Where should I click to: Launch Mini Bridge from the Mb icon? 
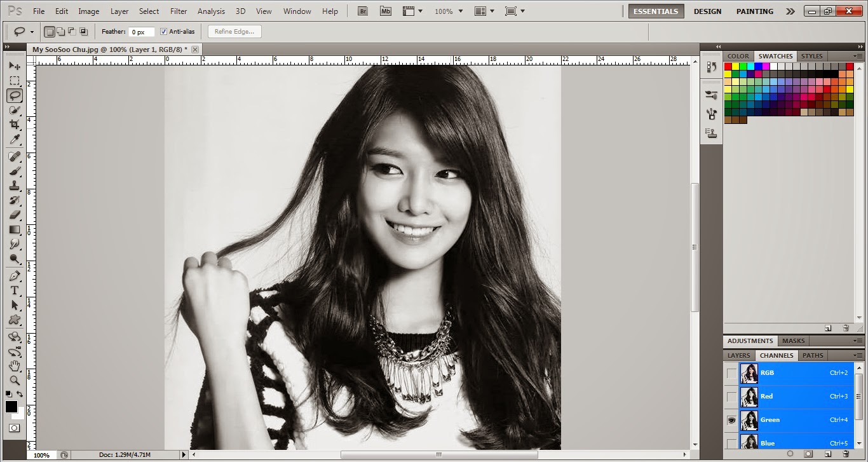(x=385, y=11)
